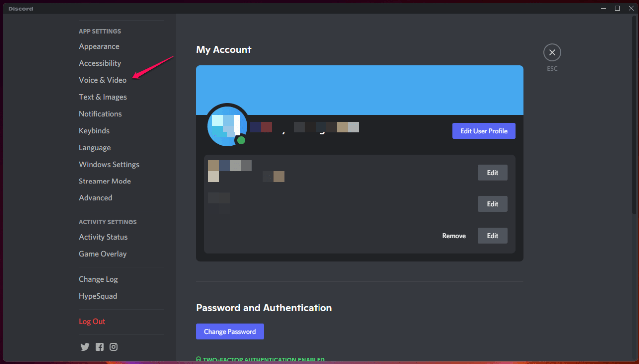
Task: Open Text & Images settings
Action: coord(103,97)
